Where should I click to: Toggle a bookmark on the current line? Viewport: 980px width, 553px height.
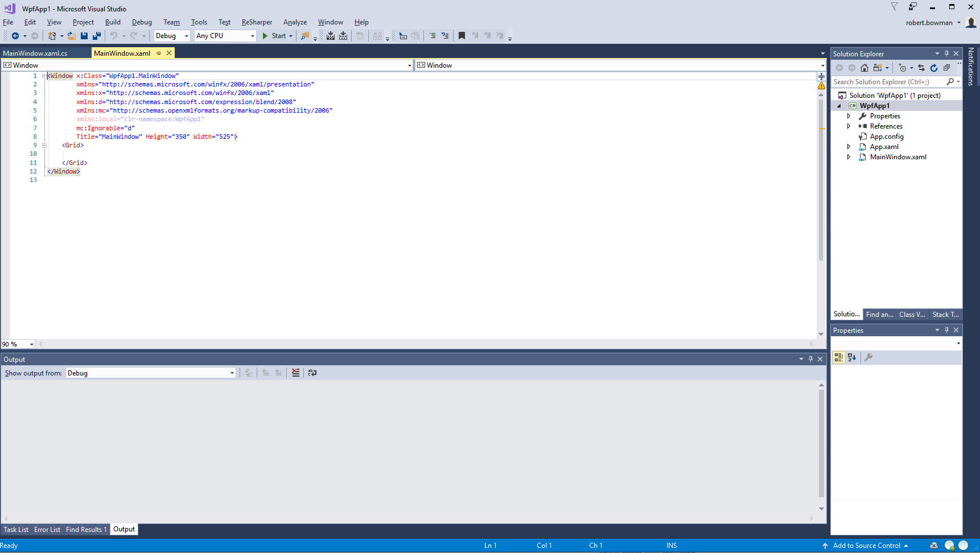462,36
